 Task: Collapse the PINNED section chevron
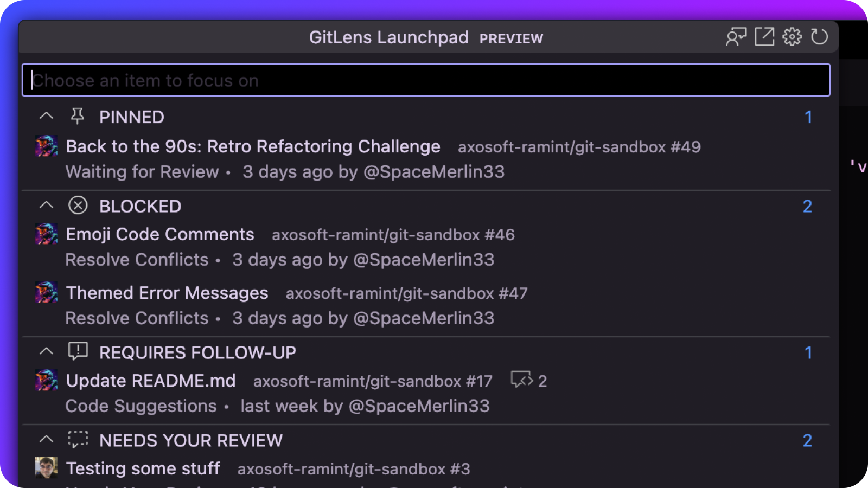tap(47, 116)
